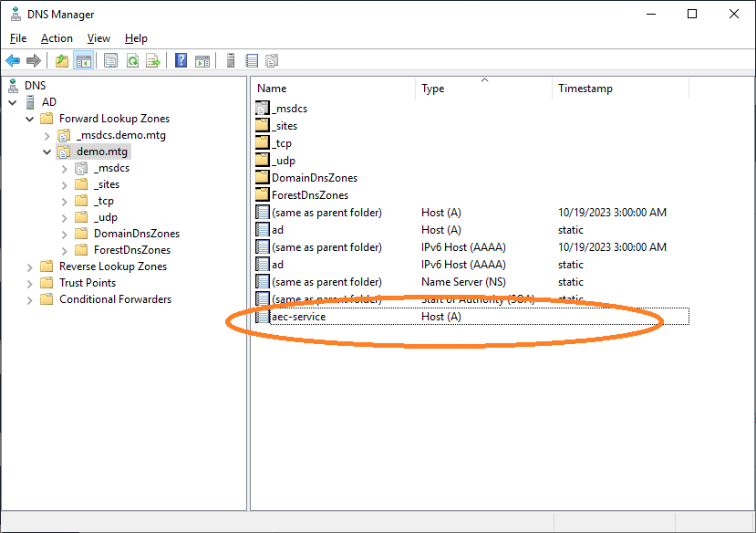Image resolution: width=756 pixels, height=533 pixels.
Task: Open the Action menu
Action: coord(57,38)
